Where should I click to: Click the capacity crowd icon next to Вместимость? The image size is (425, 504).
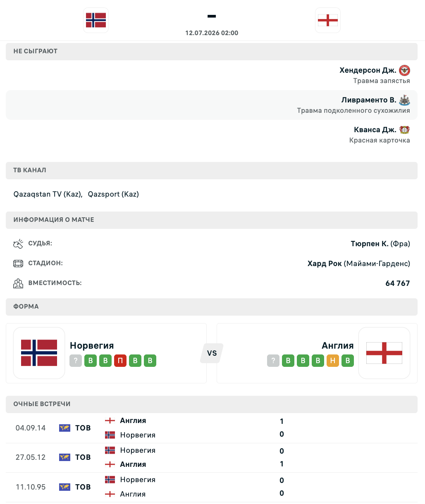pyautogui.click(x=18, y=283)
